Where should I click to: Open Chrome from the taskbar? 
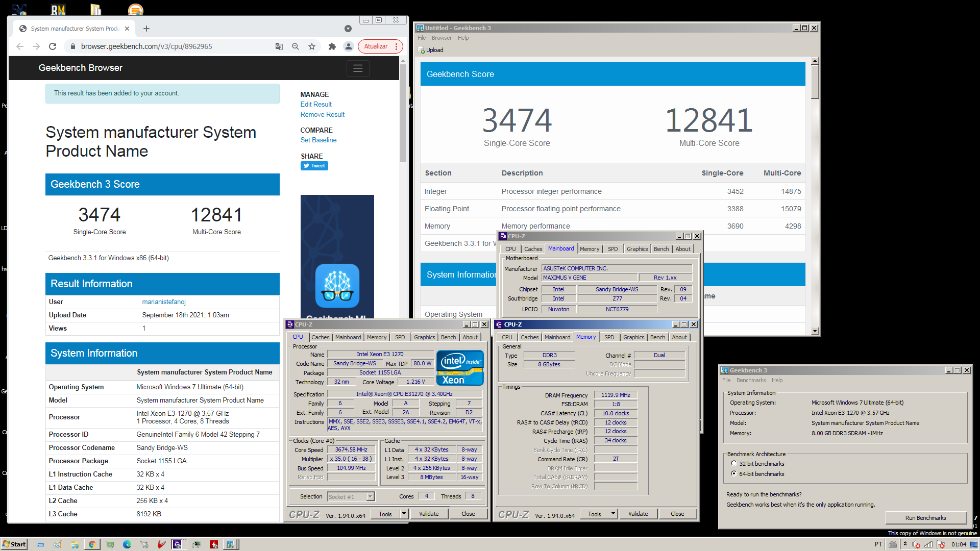[92, 544]
